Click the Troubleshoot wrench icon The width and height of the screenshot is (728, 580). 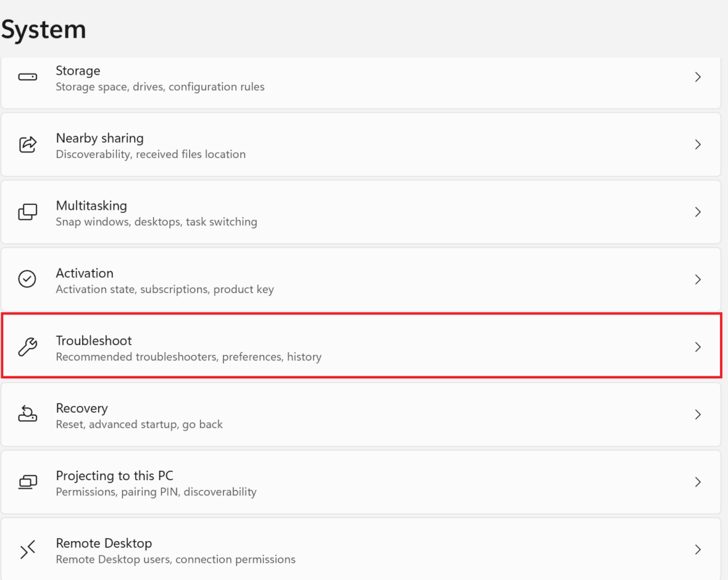(x=27, y=347)
